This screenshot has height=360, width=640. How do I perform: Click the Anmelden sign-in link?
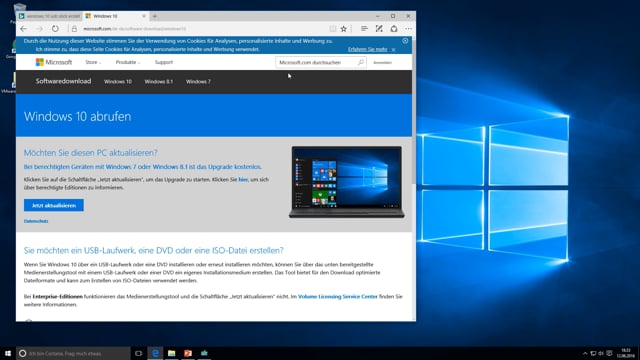point(382,62)
